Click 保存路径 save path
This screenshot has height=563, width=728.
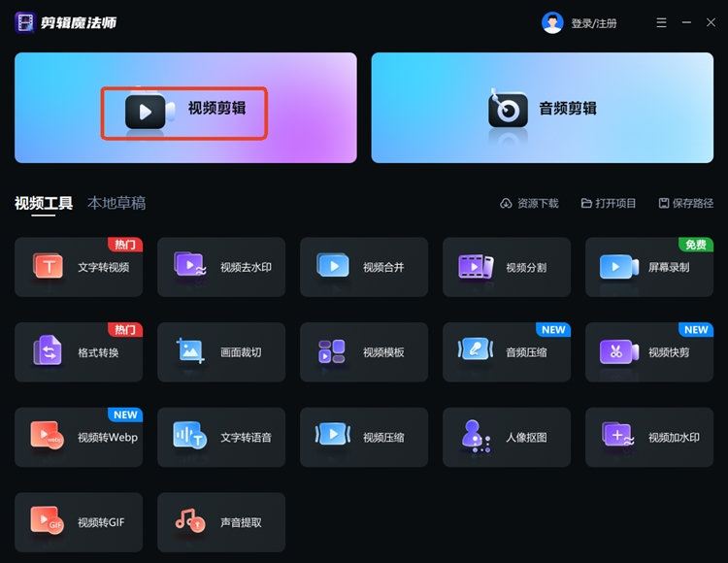[685, 203]
